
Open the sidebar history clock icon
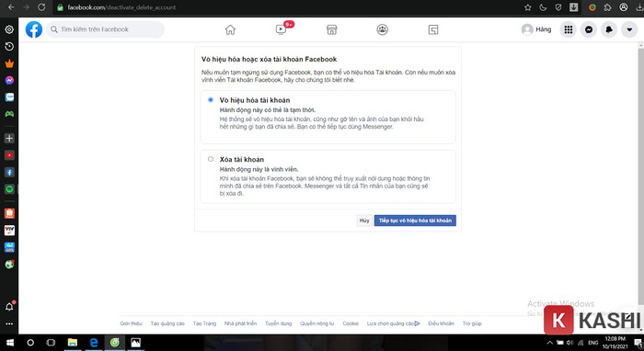pyautogui.click(x=9, y=46)
